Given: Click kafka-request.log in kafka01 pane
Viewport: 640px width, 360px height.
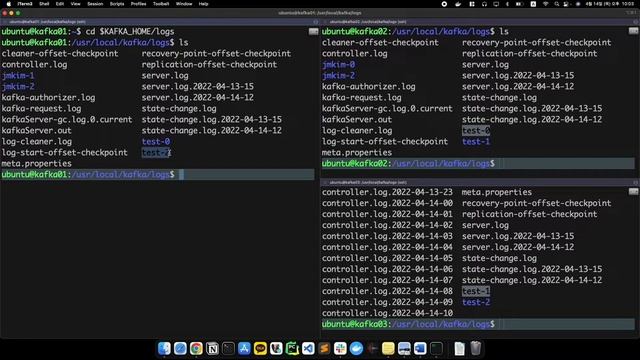Looking at the screenshot, I should click(41, 109).
